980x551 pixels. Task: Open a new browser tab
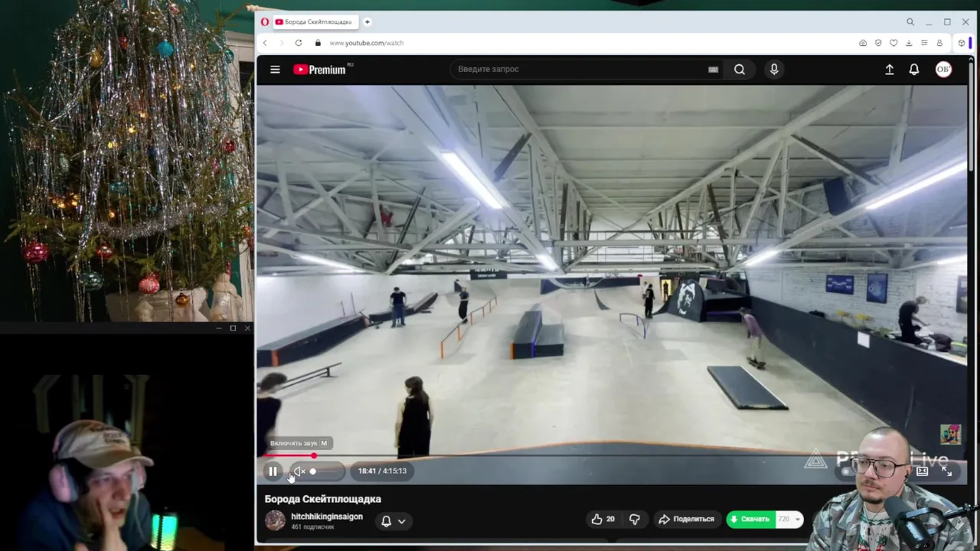pos(367,22)
